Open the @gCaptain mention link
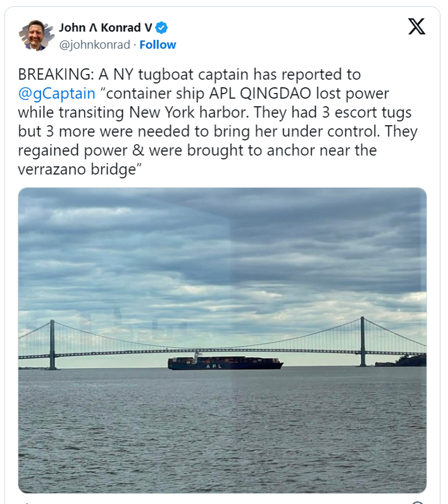This screenshot has width=448, height=504. (57, 94)
